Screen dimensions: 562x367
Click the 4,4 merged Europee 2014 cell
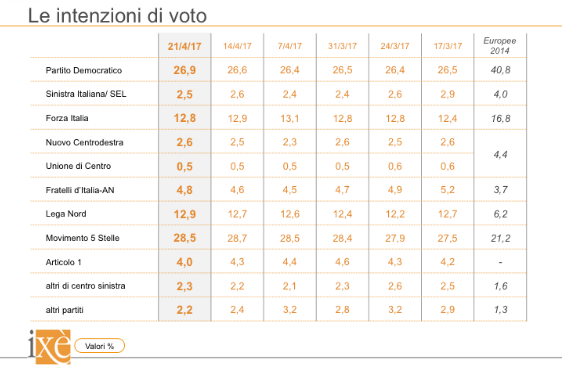point(500,154)
